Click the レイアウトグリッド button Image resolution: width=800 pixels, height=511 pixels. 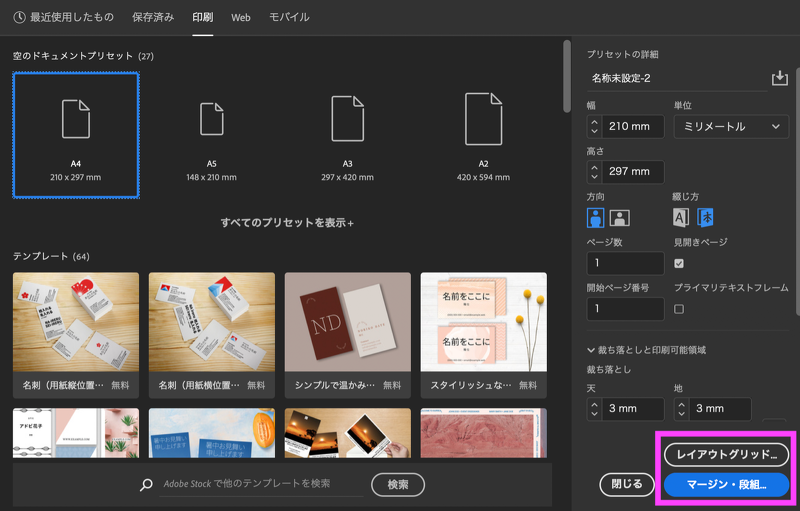726,455
